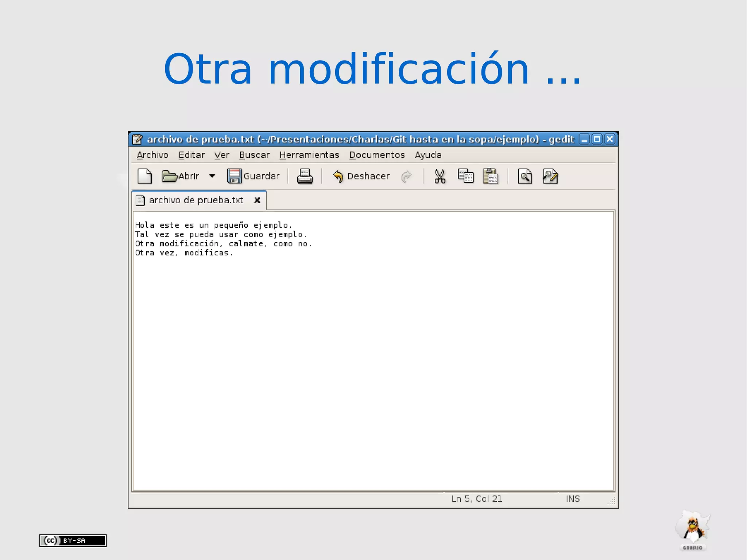Open Find and Replace icon
Image resolution: width=747 pixels, height=560 pixels.
(x=550, y=176)
